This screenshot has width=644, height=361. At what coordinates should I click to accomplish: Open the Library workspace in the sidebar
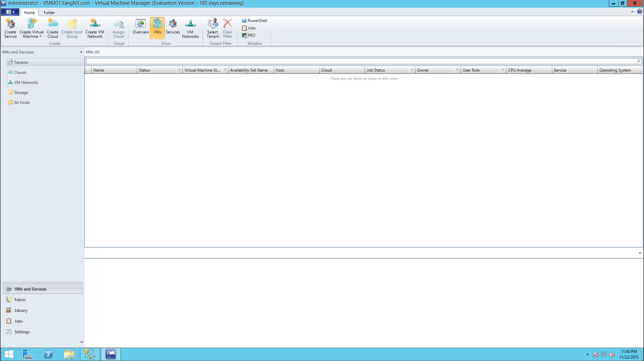21,310
